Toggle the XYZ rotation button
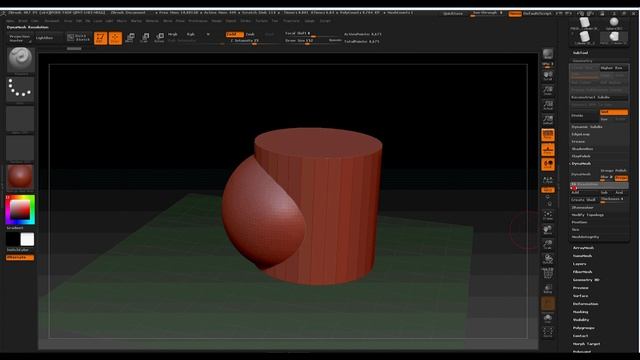Viewport: 640px width, 360px height. pos(548,190)
